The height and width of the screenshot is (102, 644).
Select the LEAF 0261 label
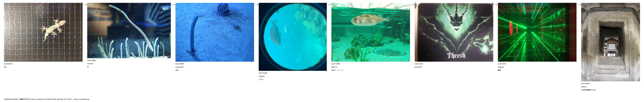[419, 64]
